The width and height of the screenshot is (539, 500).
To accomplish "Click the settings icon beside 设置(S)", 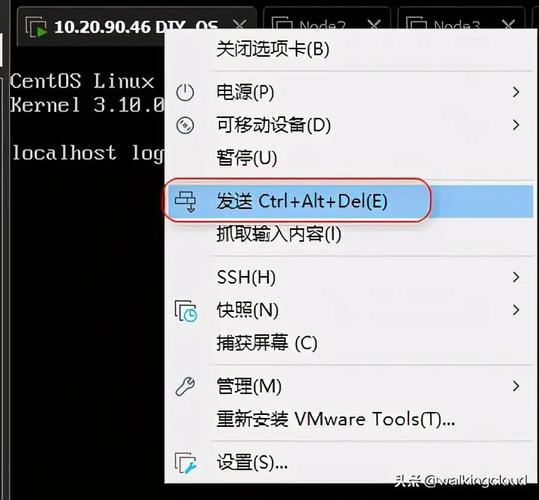I will (186, 463).
